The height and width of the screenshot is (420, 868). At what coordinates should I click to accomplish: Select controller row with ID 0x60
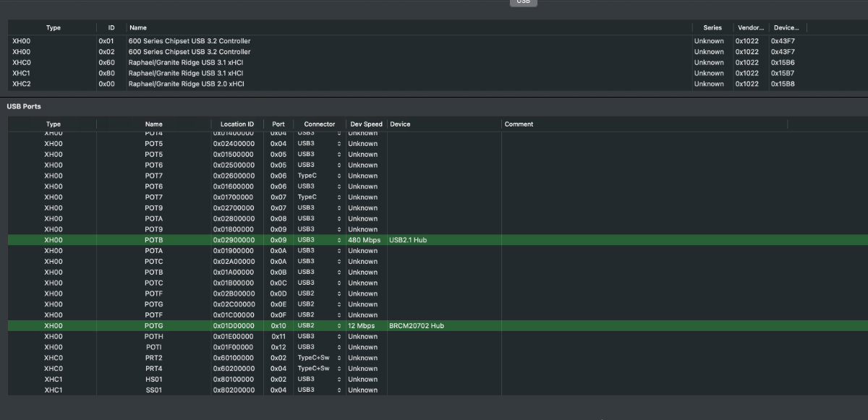[x=186, y=63]
